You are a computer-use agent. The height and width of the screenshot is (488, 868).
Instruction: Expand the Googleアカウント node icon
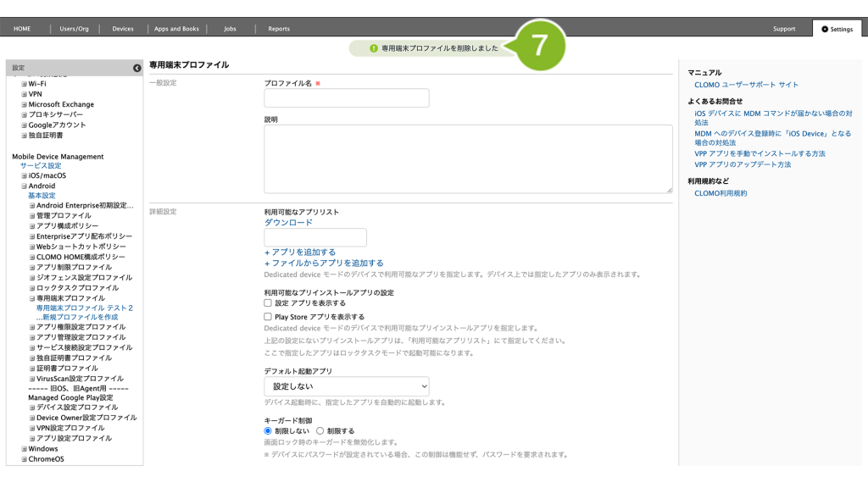(25, 125)
